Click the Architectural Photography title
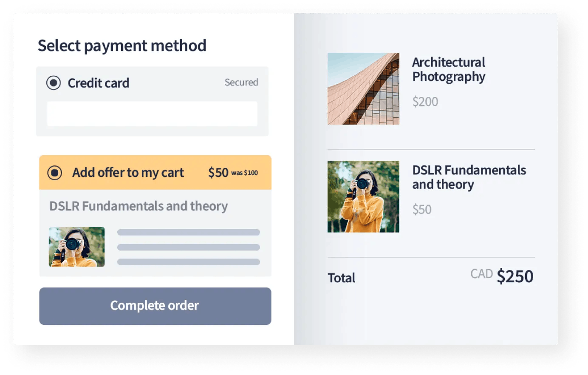This screenshot has height=375, width=588. (449, 69)
